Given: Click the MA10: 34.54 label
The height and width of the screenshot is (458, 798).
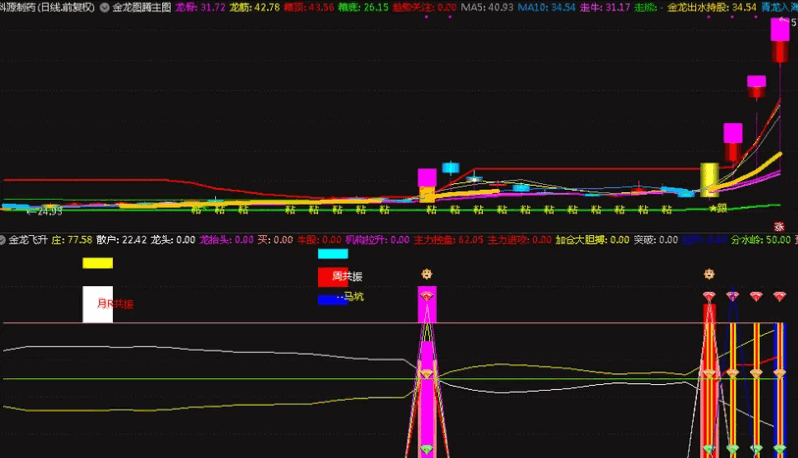Looking at the screenshot, I should click(x=547, y=8).
